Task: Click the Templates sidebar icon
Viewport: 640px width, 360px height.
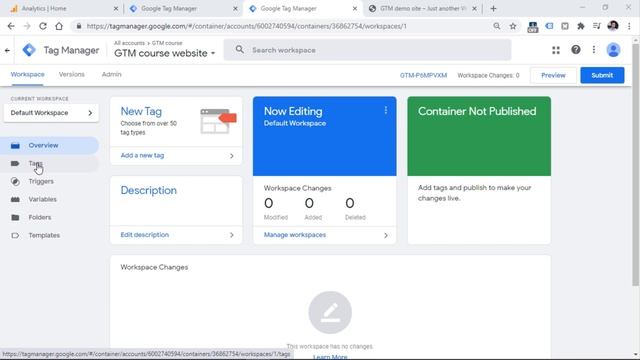Action: pyautogui.click(x=15, y=235)
